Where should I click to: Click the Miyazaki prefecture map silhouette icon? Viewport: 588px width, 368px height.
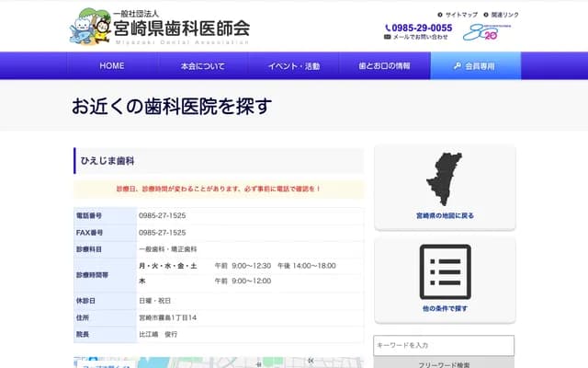pyautogui.click(x=445, y=179)
